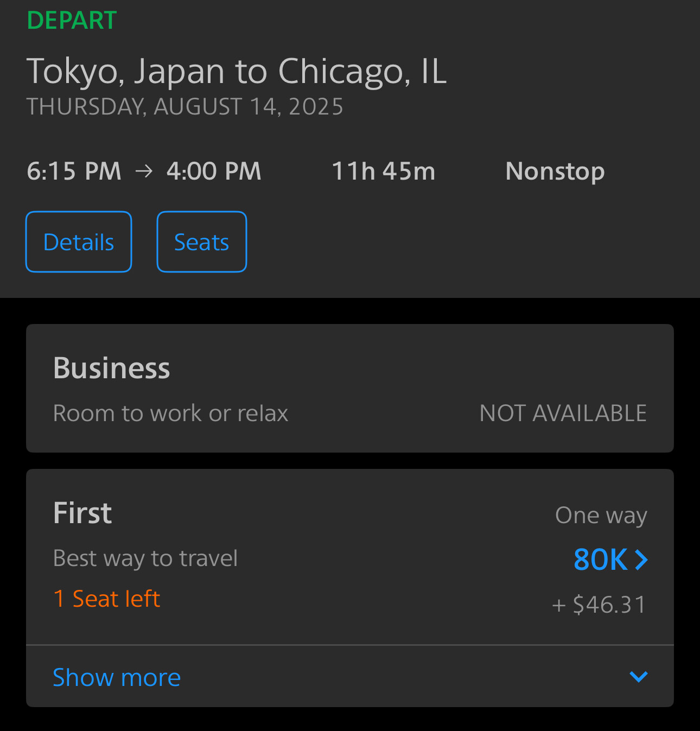Tap the right chevron beside 80K
This screenshot has width=700, height=731.
pos(641,560)
